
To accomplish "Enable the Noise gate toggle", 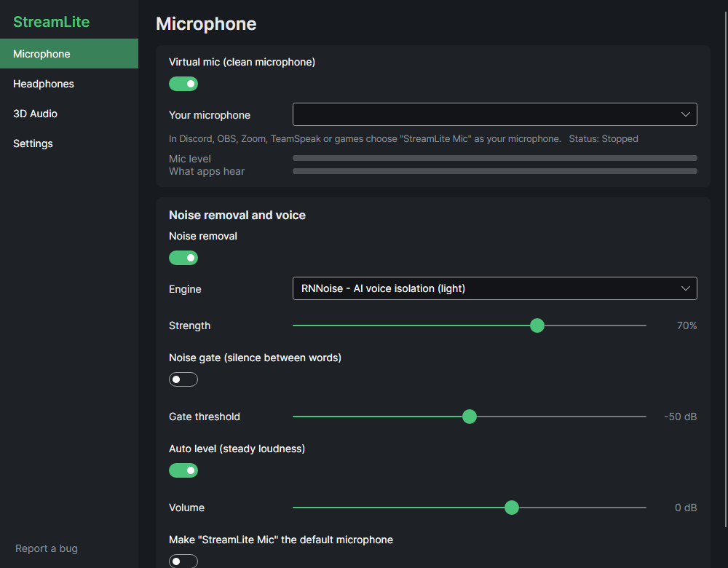I will [183, 379].
